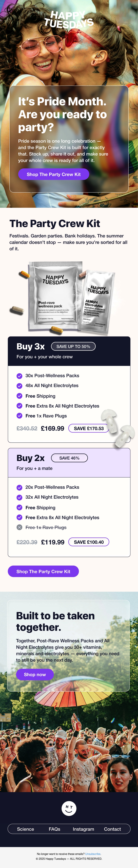
Task: Click checkmark beside 30x Post-Wellness Packs
Action: point(20,376)
